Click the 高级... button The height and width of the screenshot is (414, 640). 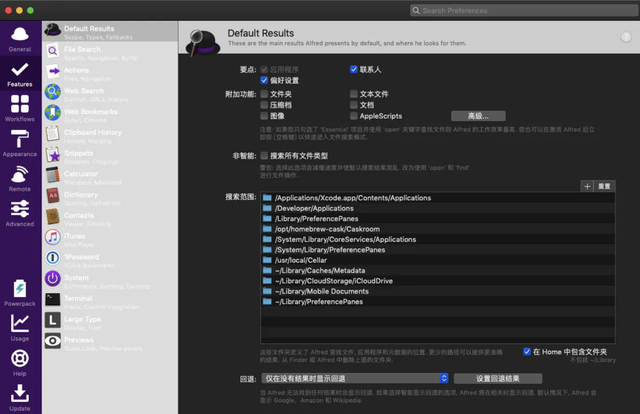pyautogui.click(x=478, y=116)
